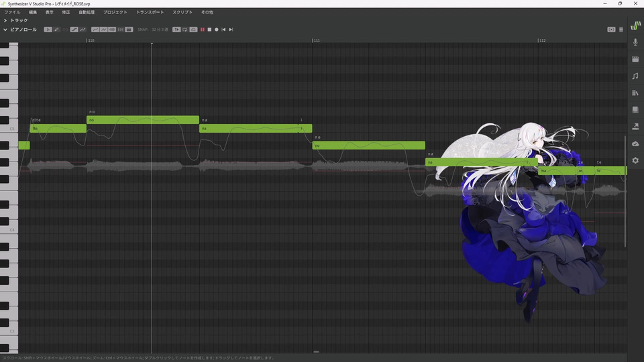Select the 'ma' note at measure 112
The image size is (644, 362).
click(x=557, y=170)
